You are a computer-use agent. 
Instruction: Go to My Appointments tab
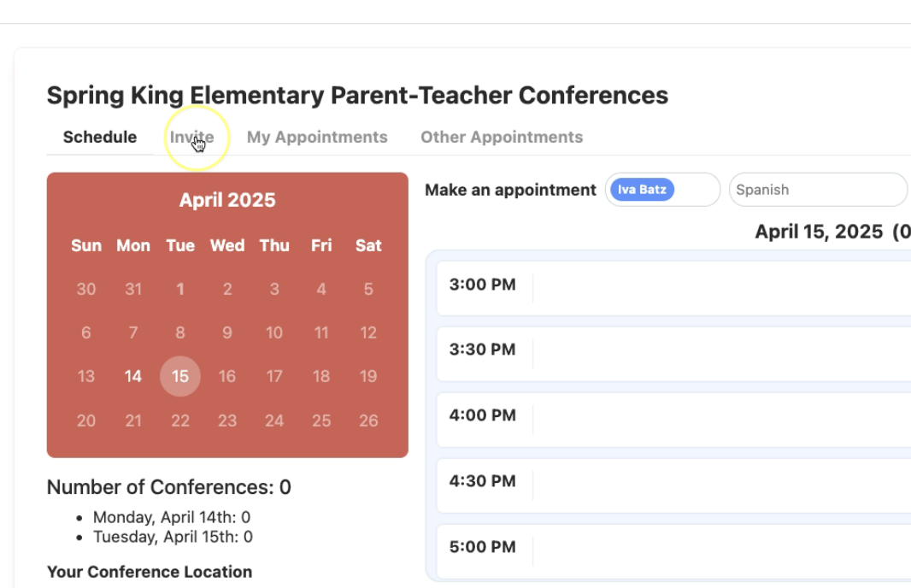[x=317, y=138]
